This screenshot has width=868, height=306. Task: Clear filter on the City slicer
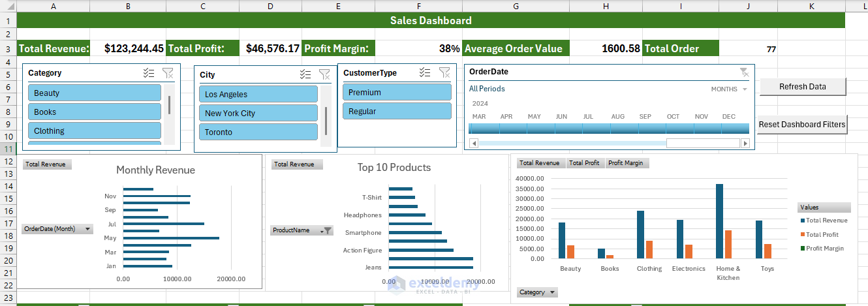tap(324, 74)
